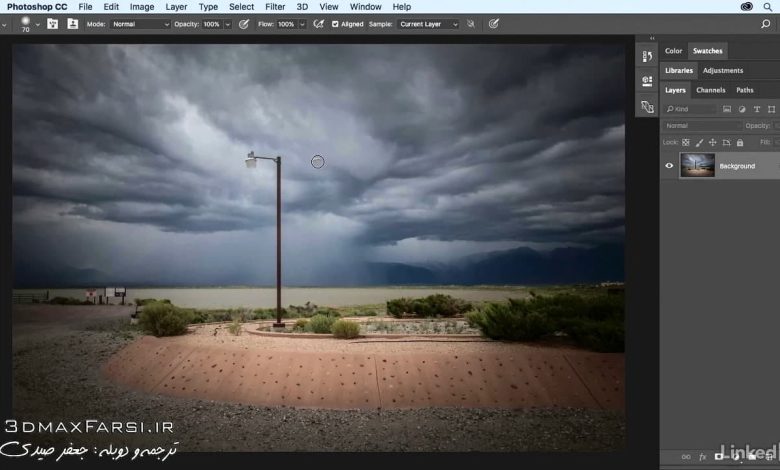Image resolution: width=780 pixels, height=470 pixels.
Task: Open the Filter menu
Action: [275, 6]
